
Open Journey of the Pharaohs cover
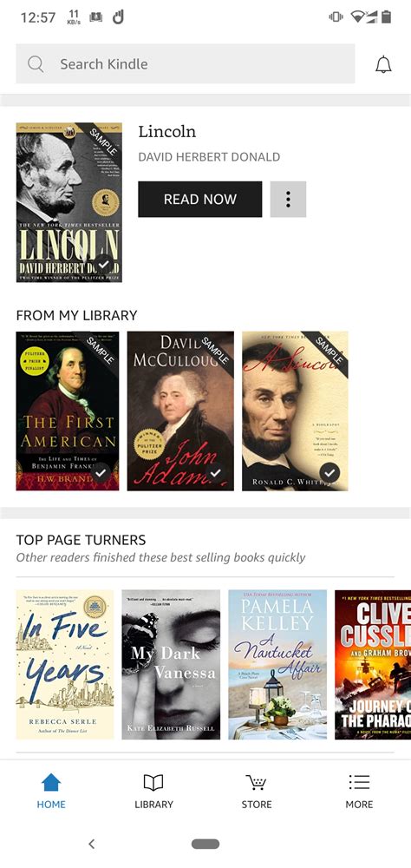pos(373,664)
